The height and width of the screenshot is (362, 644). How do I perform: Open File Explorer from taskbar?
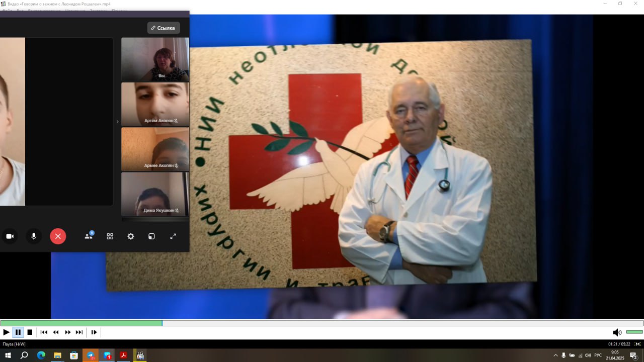(x=57, y=355)
